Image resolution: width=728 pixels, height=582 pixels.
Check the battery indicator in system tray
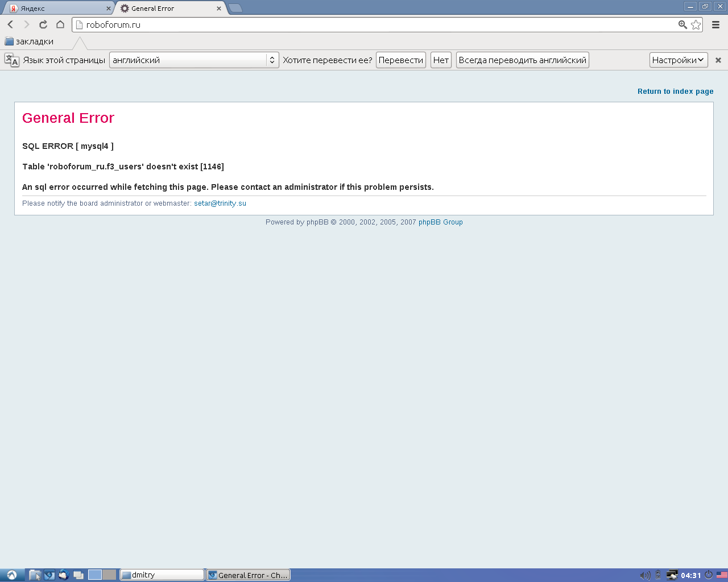pos(659,575)
